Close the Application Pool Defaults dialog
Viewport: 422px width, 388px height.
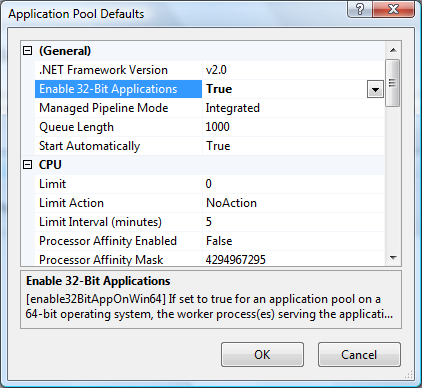pyautogui.click(x=393, y=9)
